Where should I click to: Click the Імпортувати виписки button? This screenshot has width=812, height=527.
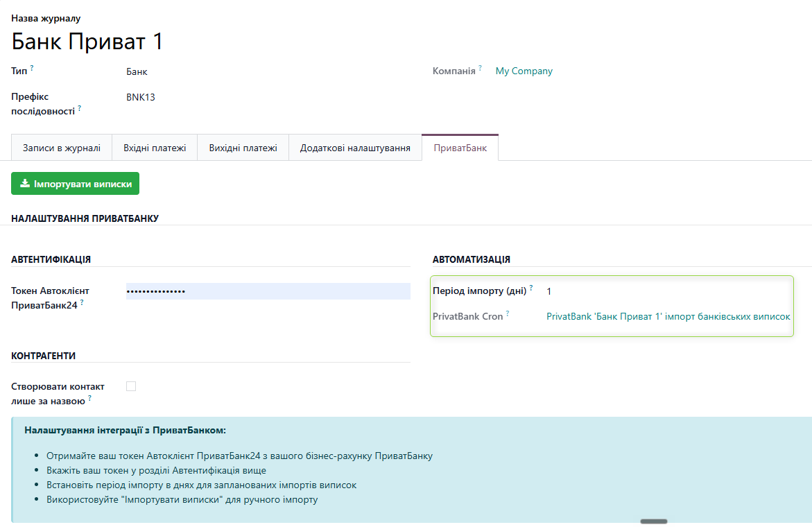pos(75,183)
